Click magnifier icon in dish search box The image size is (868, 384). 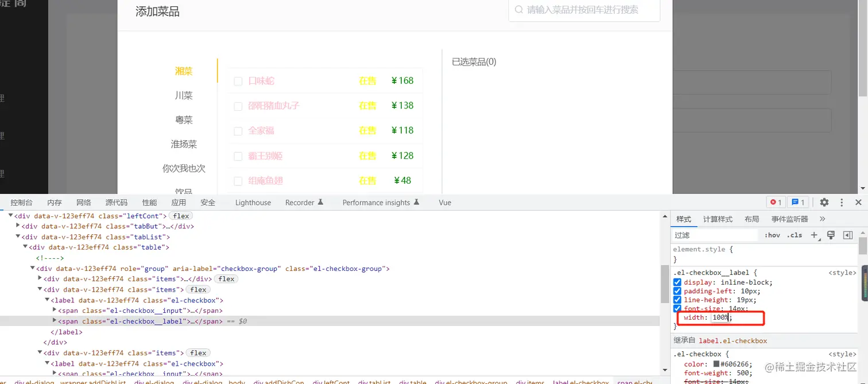click(518, 10)
